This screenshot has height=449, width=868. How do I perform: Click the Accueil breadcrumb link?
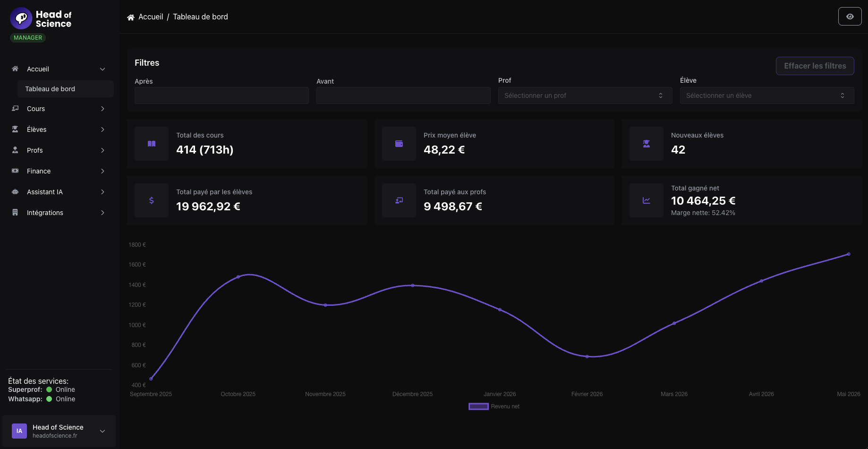point(151,17)
